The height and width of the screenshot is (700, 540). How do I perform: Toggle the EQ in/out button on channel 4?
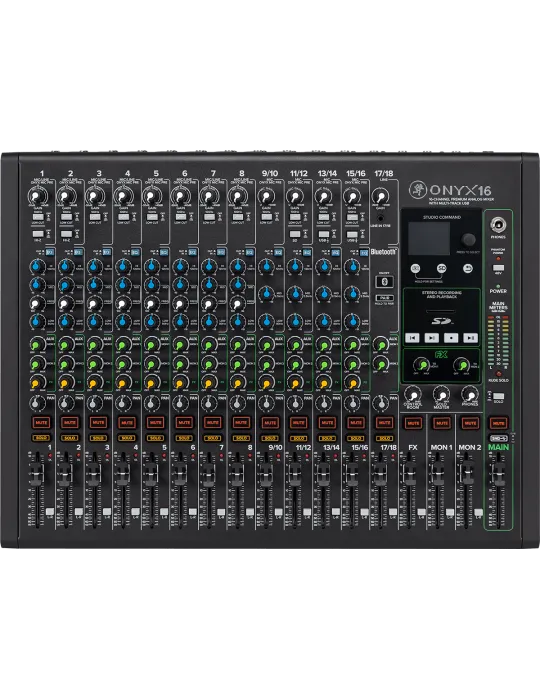[135, 252]
